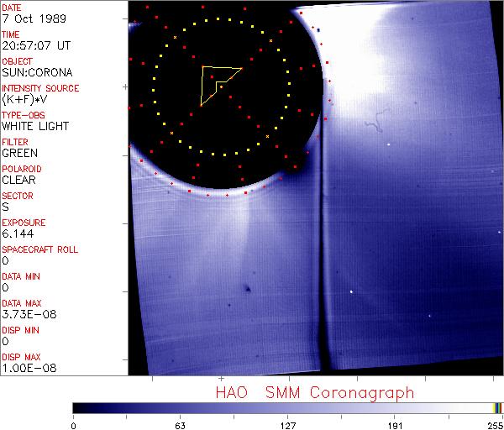Select the multicolored end of the color bar
The width and height of the screenshot is (504, 430).
coord(497,407)
